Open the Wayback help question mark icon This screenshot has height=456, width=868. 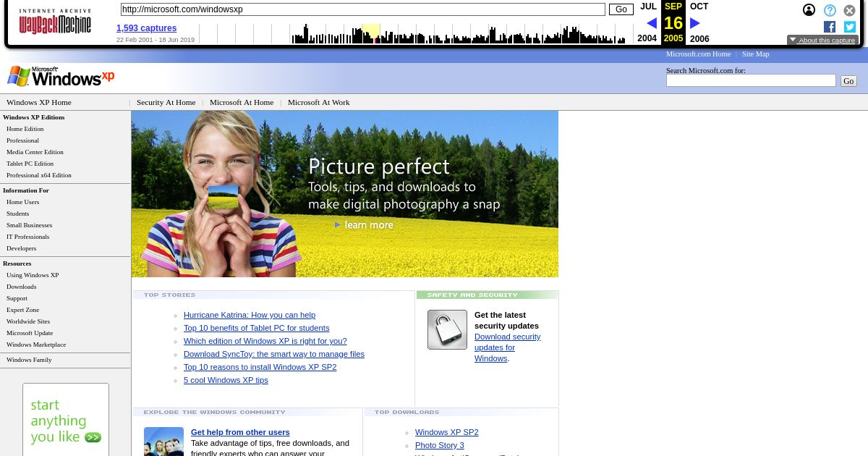point(830,10)
